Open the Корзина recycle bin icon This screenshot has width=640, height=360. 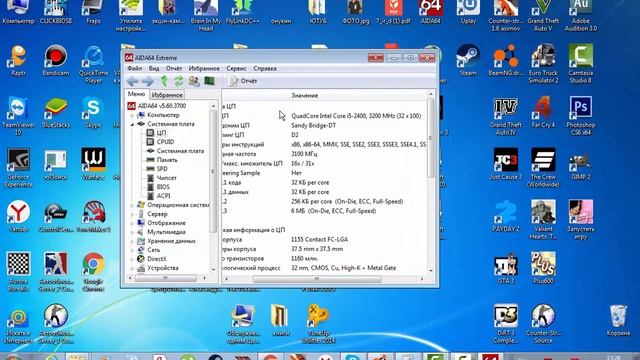click(618, 320)
